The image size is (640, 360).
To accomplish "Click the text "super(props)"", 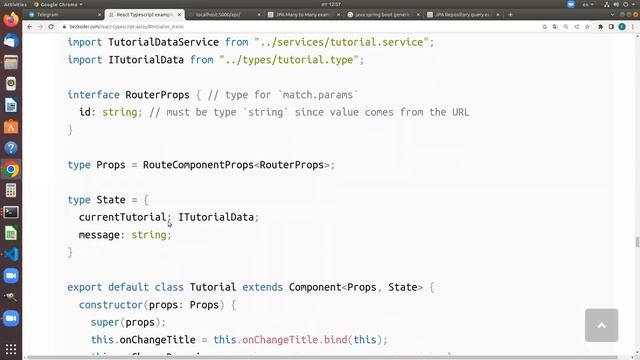I will coord(125,322).
